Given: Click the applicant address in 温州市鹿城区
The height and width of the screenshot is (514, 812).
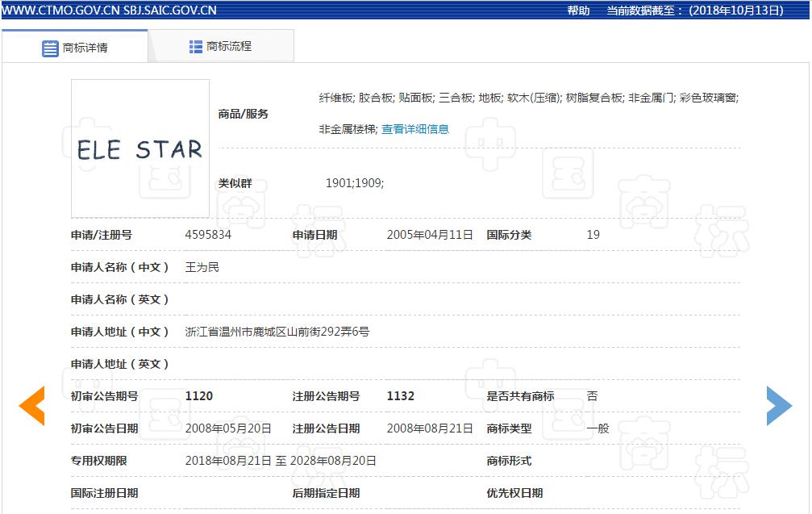Looking at the screenshot, I should pyautogui.click(x=277, y=332).
